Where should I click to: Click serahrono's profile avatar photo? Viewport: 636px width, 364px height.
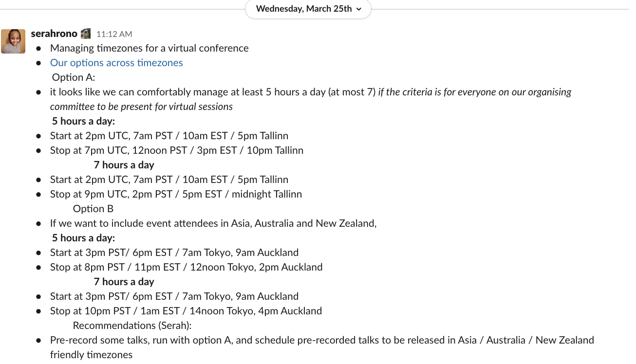(x=13, y=41)
